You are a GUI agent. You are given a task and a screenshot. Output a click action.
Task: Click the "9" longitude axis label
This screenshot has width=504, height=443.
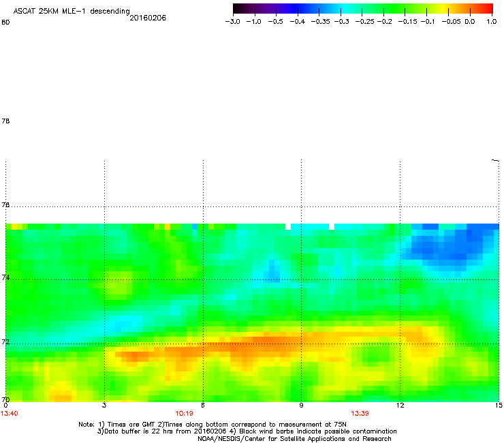[301, 406]
